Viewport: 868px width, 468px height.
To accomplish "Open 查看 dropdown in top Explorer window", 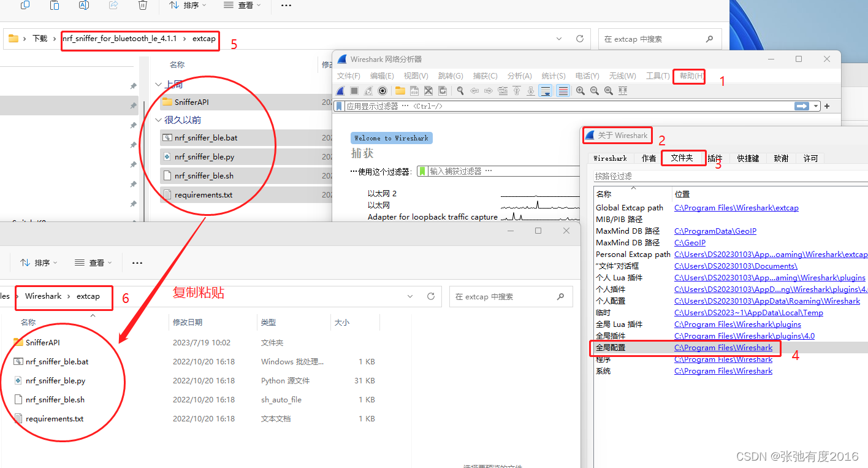I will tap(242, 5).
